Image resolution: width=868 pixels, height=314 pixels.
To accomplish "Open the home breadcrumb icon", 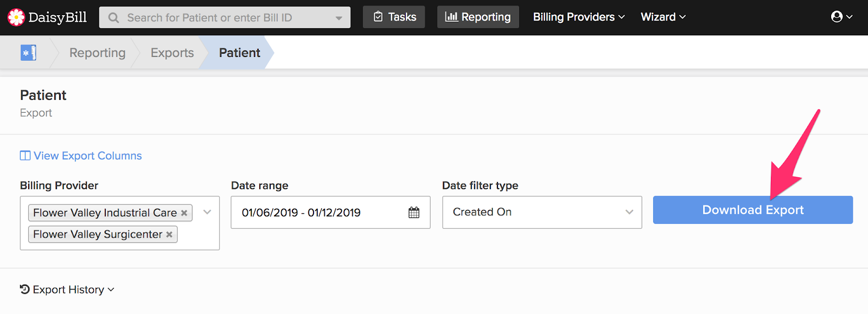I will pyautogui.click(x=28, y=53).
